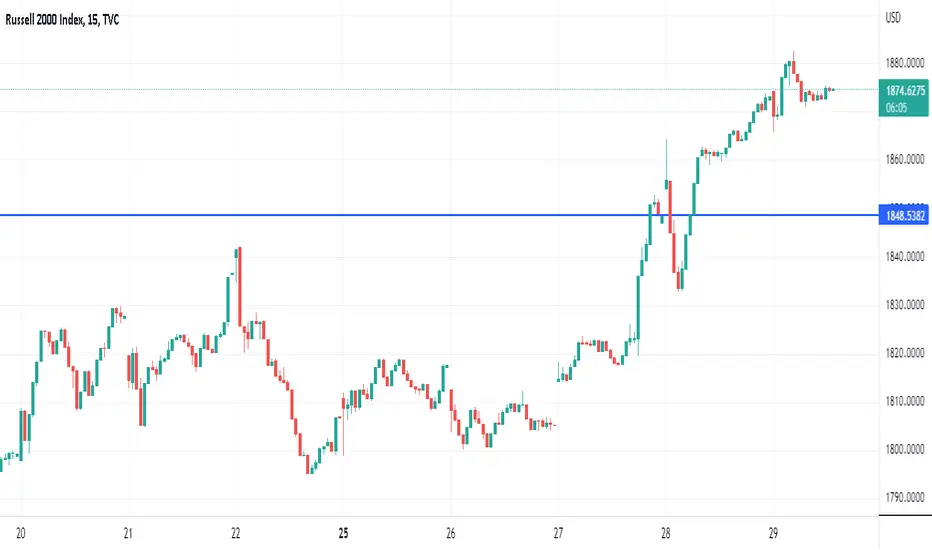Click date 26 on time axis
Image resolution: width=932 pixels, height=550 pixels.
451,533
